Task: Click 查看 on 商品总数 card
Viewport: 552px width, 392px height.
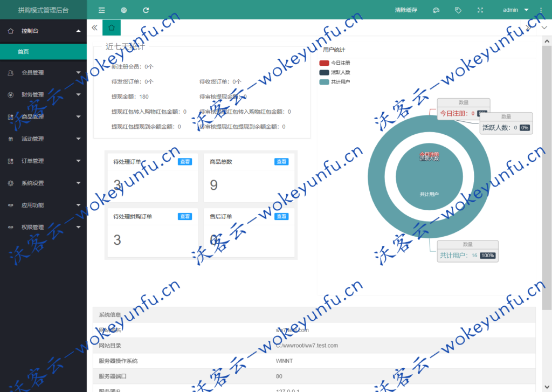Action: tap(281, 162)
